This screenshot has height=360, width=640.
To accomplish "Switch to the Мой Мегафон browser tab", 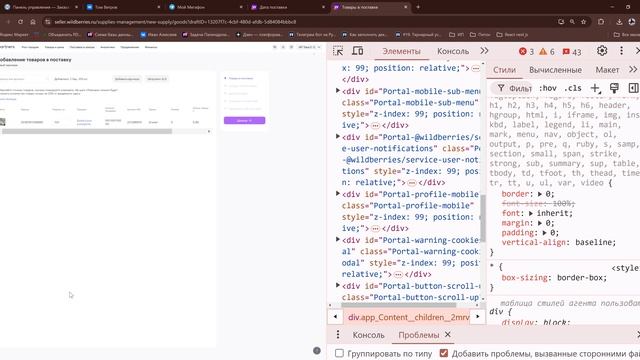I will pyautogui.click(x=206, y=7).
